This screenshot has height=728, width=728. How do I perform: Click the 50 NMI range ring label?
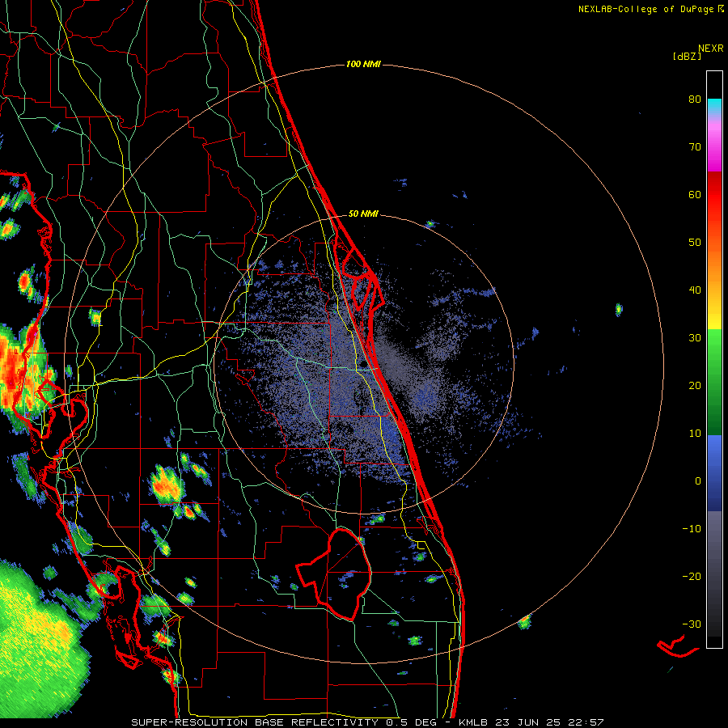tap(363, 214)
